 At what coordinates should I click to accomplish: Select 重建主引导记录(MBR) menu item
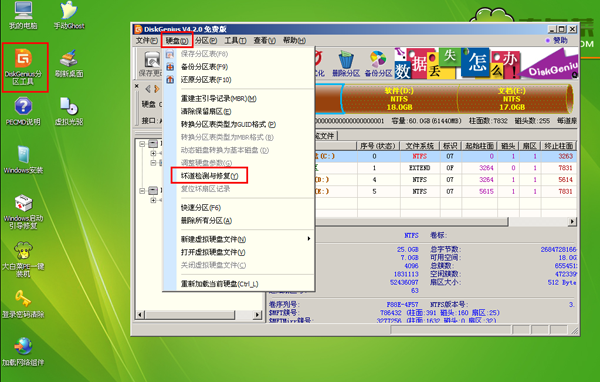(x=218, y=98)
